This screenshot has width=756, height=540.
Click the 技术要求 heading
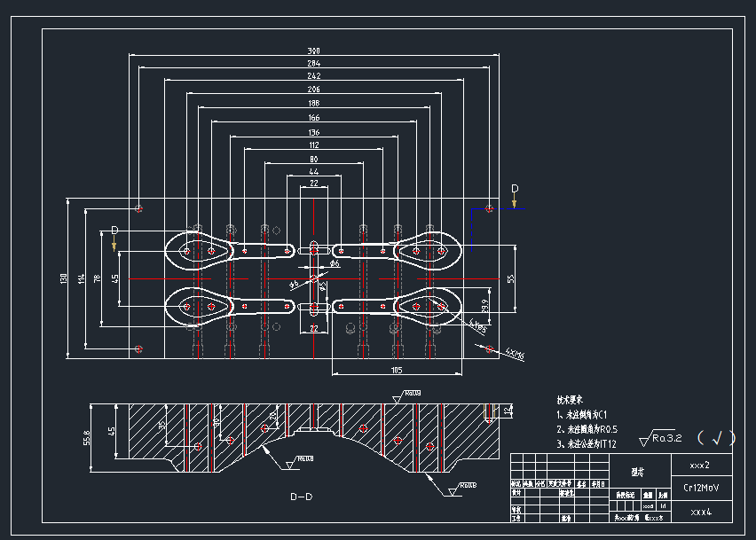[x=570, y=399]
